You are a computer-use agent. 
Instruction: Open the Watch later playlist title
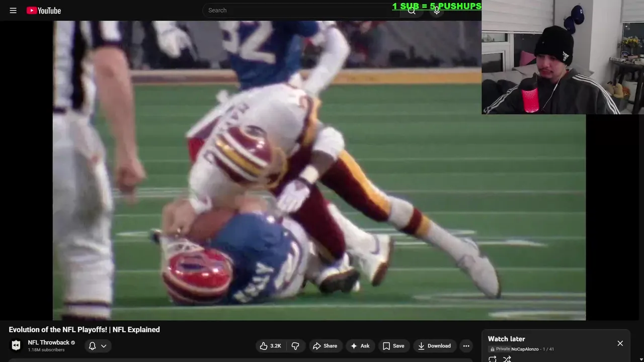(x=506, y=339)
